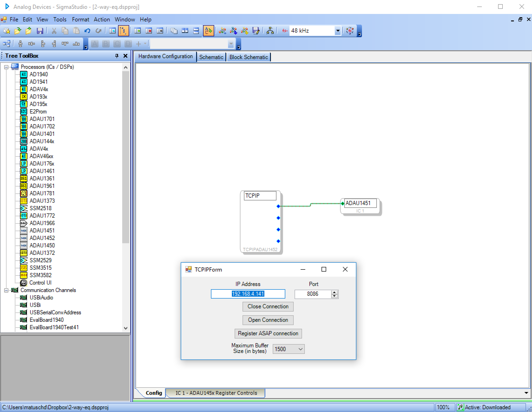Toggle the highlighted Tree ToolBox view icon

[123, 31]
